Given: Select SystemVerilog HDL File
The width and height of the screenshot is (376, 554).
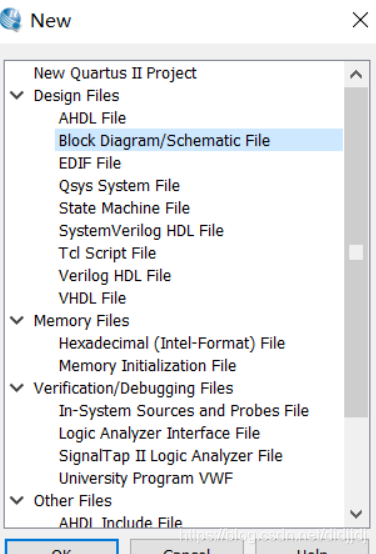Looking at the screenshot, I should [x=141, y=231].
